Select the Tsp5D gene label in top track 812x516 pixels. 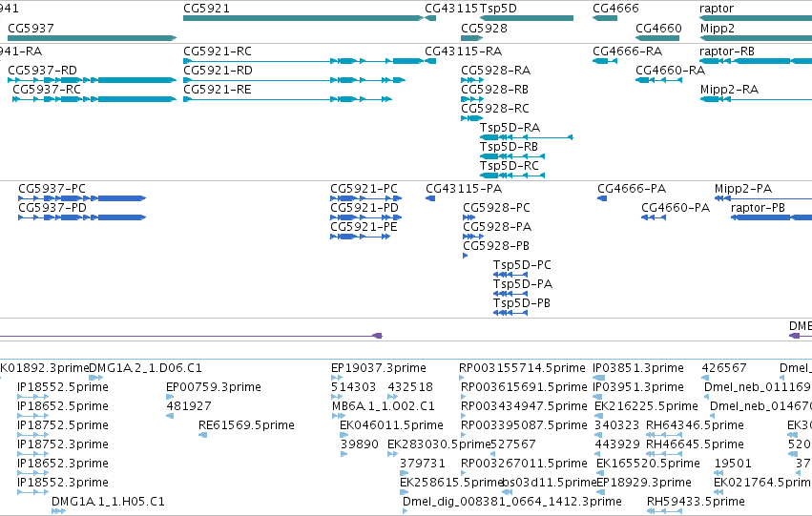(x=498, y=9)
